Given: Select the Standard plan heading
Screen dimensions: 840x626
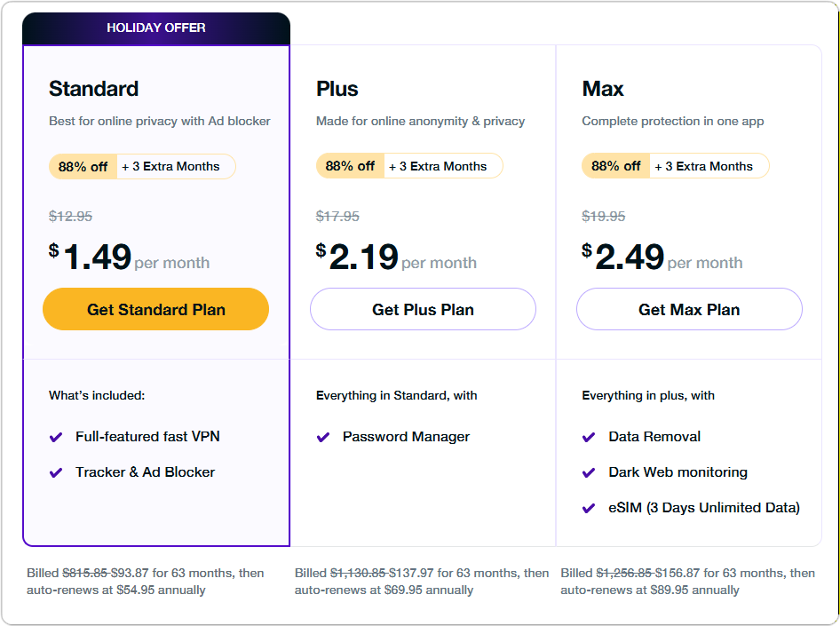Looking at the screenshot, I should [x=93, y=89].
